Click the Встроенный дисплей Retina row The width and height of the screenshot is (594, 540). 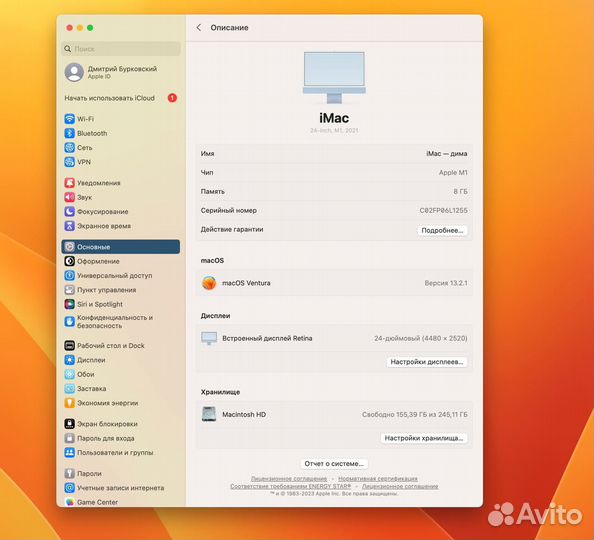click(x=334, y=338)
